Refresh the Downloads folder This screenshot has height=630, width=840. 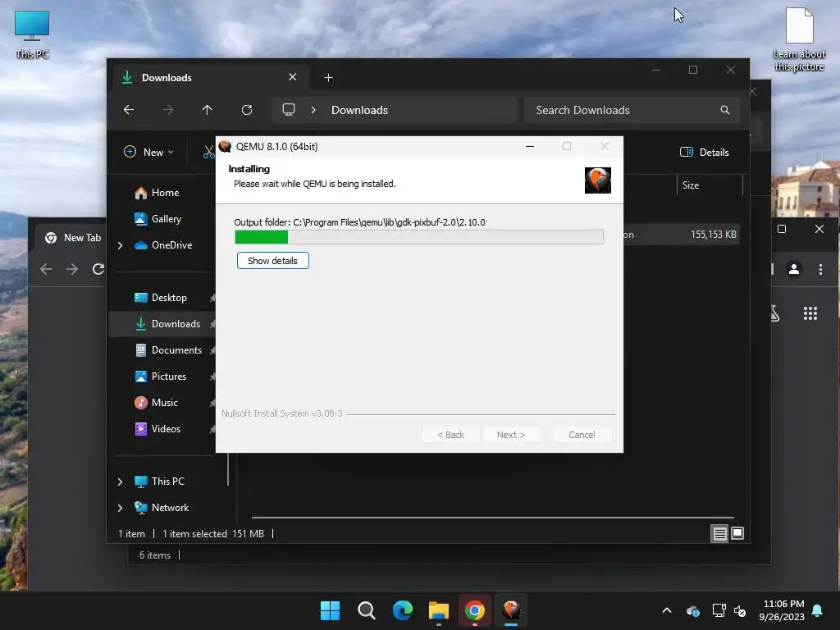click(246, 110)
